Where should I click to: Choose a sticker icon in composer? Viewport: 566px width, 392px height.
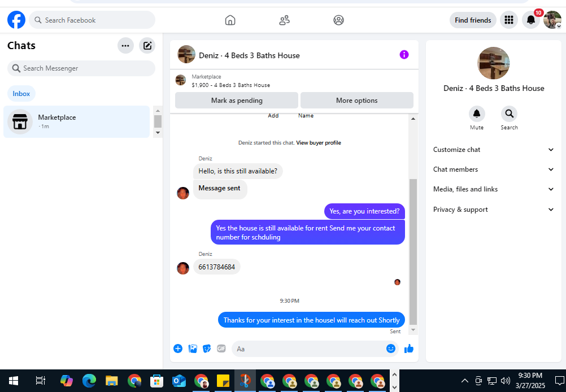207,349
